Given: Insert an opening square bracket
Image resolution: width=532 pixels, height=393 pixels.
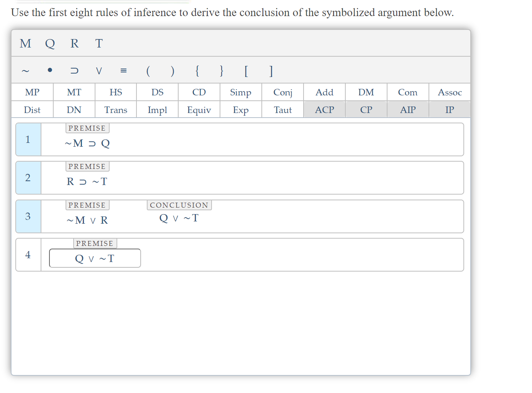Looking at the screenshot, I should [x=246, y=71].
